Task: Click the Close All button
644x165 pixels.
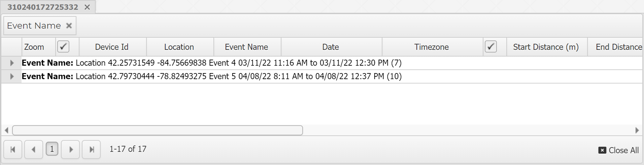Action: [x=618, y=150]
